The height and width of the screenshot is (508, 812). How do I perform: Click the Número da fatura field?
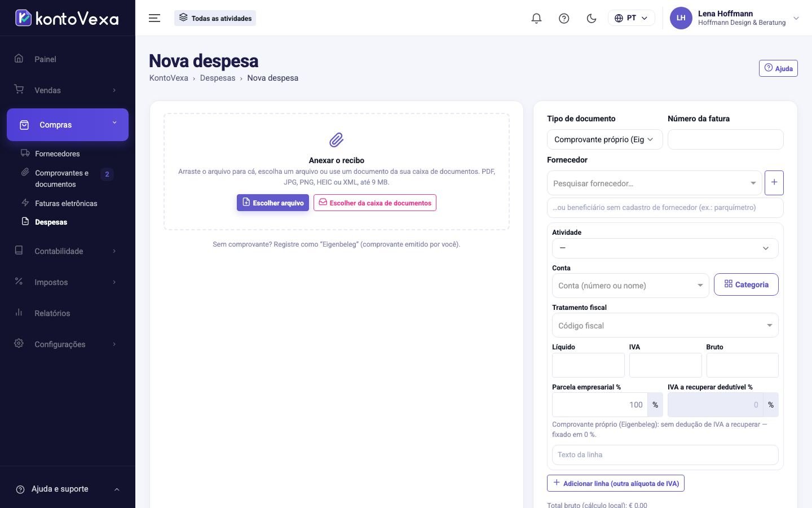tap(726, 139)
